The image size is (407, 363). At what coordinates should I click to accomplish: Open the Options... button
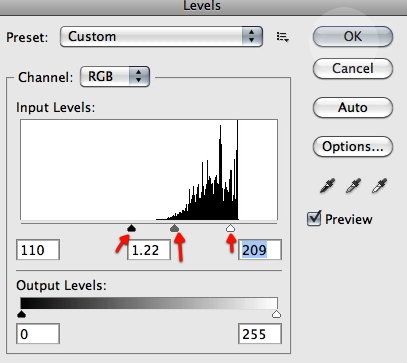(353, 146)
